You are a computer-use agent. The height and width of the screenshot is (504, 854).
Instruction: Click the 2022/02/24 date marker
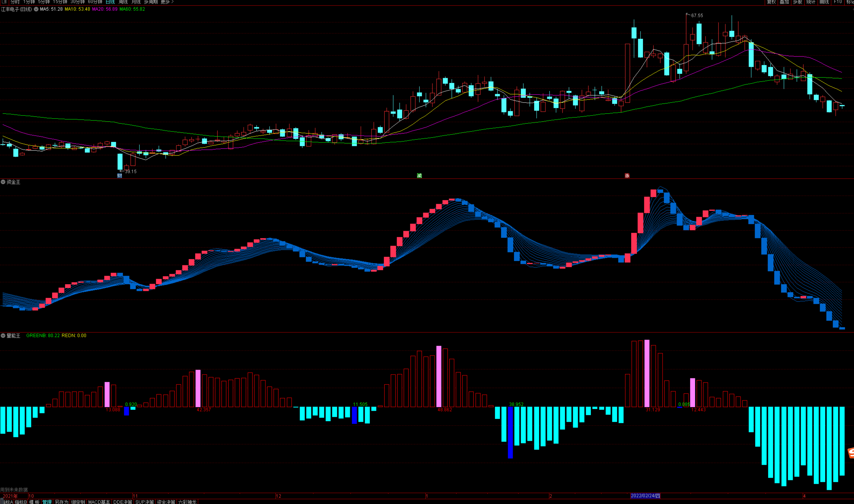click(645, 496)
